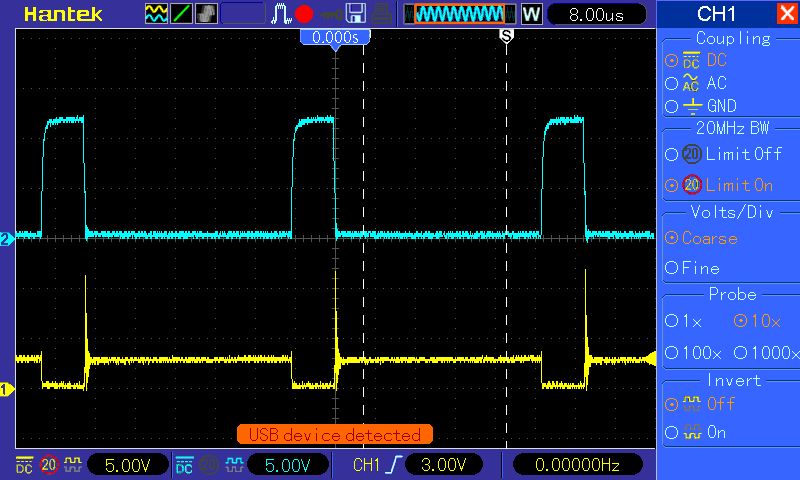This screenshot has height=480, width=800.
Task: Select GND coupling option
Action: click(x=671, y=107)
